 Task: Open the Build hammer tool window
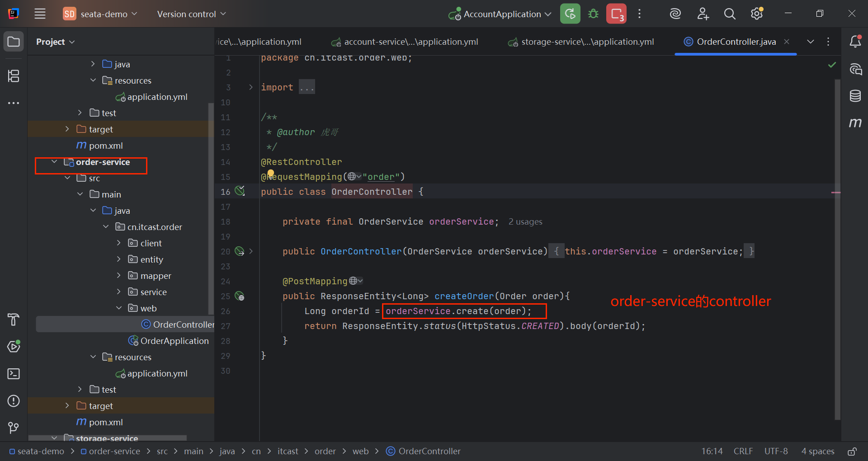14,319
